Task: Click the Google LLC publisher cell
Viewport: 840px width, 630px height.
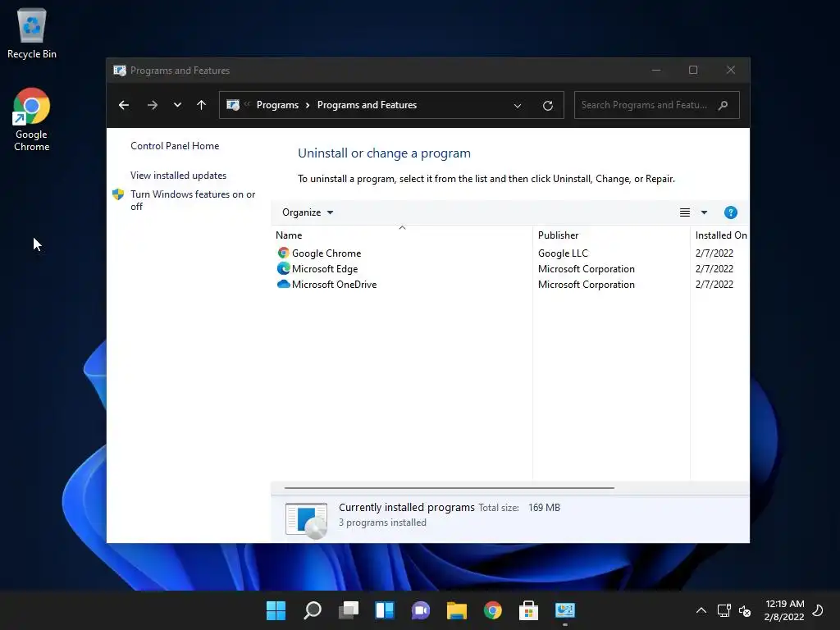Action: pyautogui.click(x=563, y=253)
